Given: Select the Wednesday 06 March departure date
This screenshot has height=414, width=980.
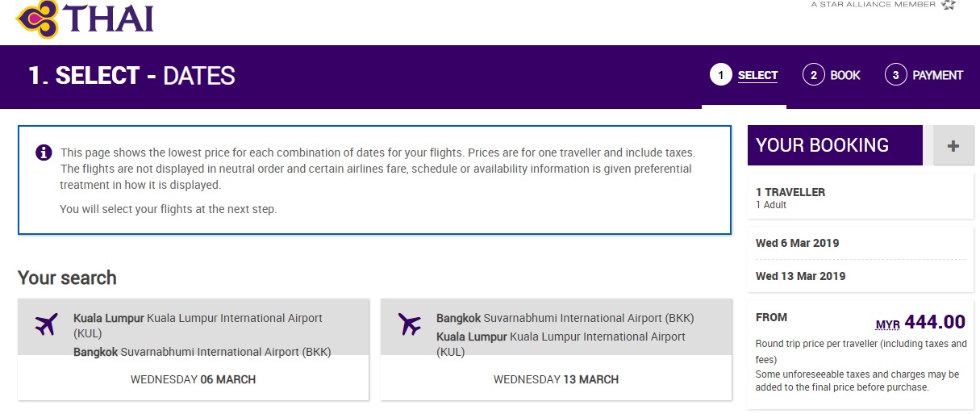Looking at the screenshot, I should tap(193, 379).
